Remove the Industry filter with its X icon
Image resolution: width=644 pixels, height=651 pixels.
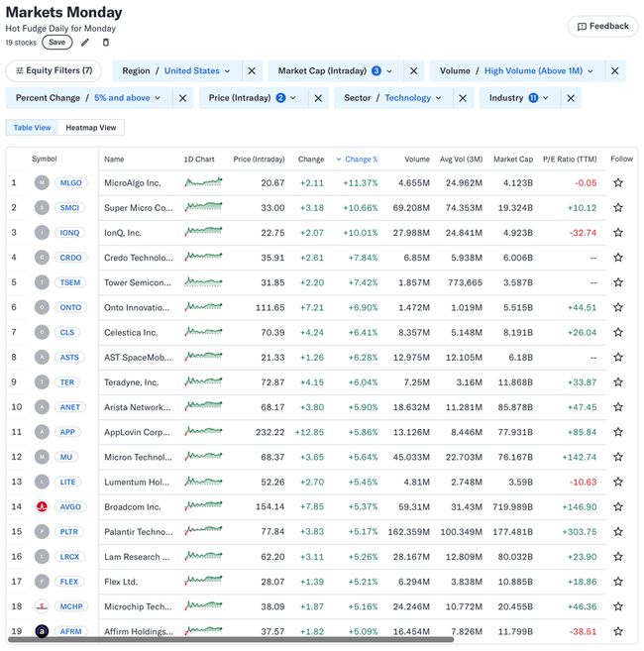pyautogui.click(x=570, y=98)
